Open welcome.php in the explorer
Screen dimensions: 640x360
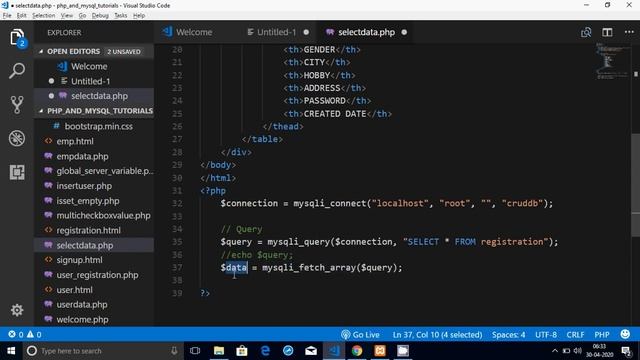point(94,319)
